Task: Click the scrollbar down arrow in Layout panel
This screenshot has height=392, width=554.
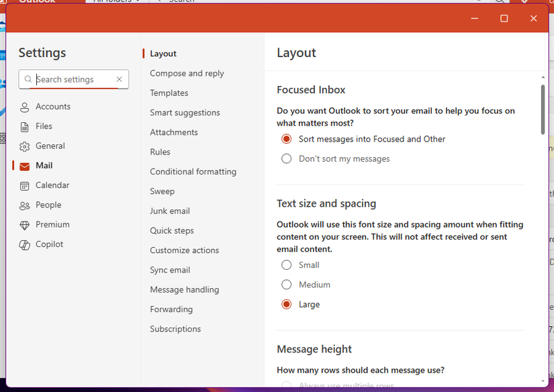Action: [x=543, y=381]
